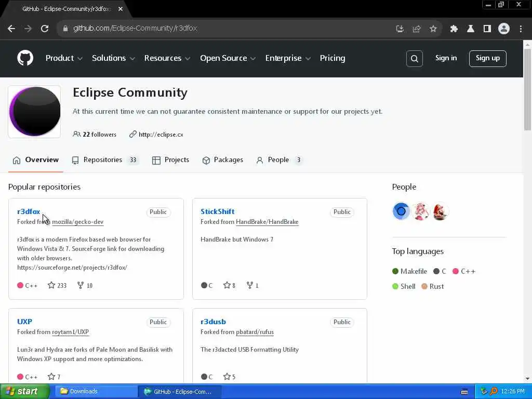Click the blue circle member avatar

pos(401,211)
